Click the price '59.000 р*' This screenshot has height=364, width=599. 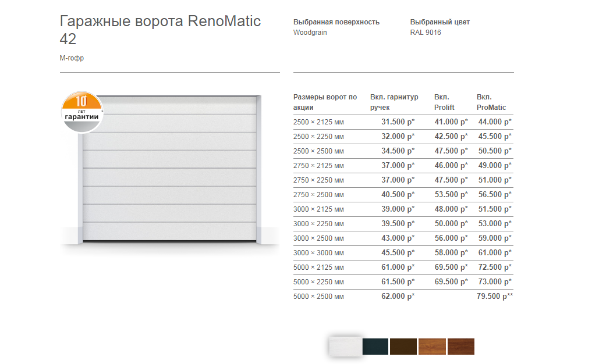495,238
